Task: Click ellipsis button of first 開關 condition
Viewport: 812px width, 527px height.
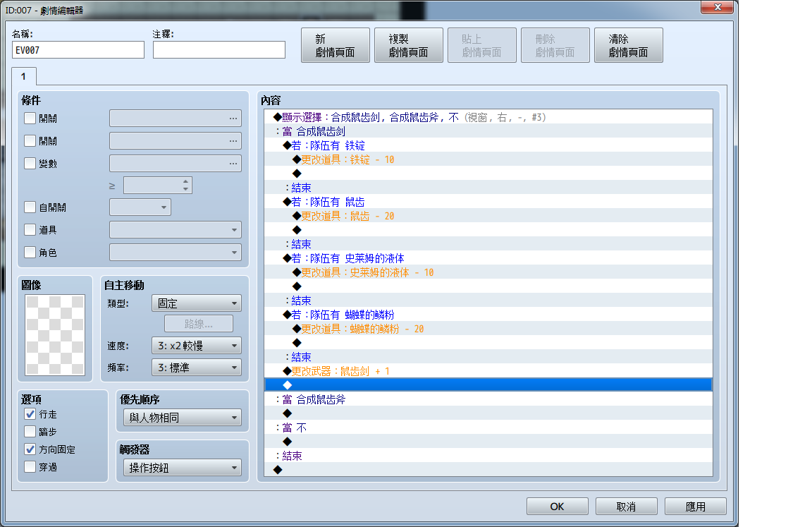Action: pos(233,118)
